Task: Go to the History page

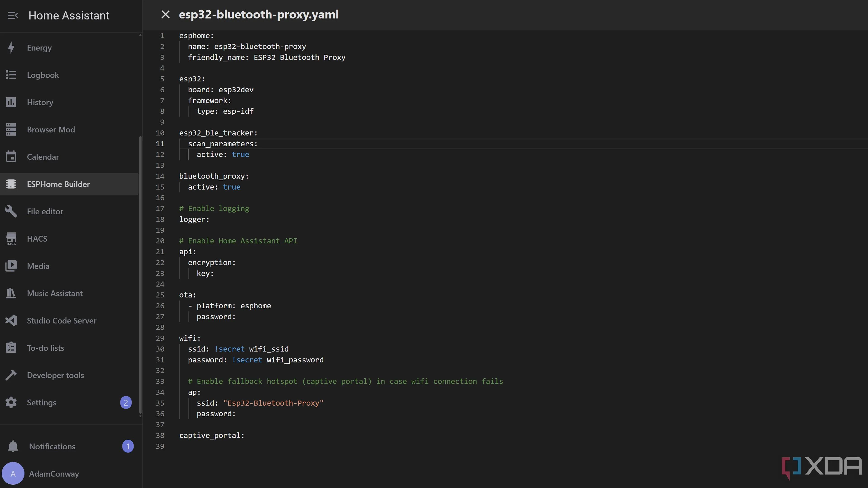Action: [x=69, y=102]
